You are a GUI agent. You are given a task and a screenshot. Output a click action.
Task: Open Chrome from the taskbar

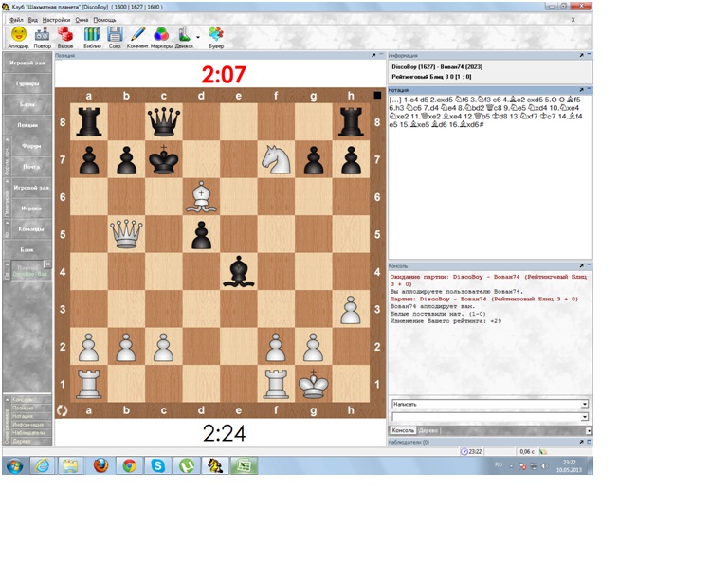(129, 465)
